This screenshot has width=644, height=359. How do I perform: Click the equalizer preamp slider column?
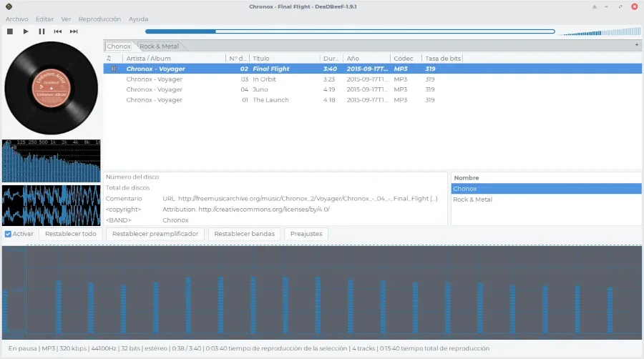[5, 310]
